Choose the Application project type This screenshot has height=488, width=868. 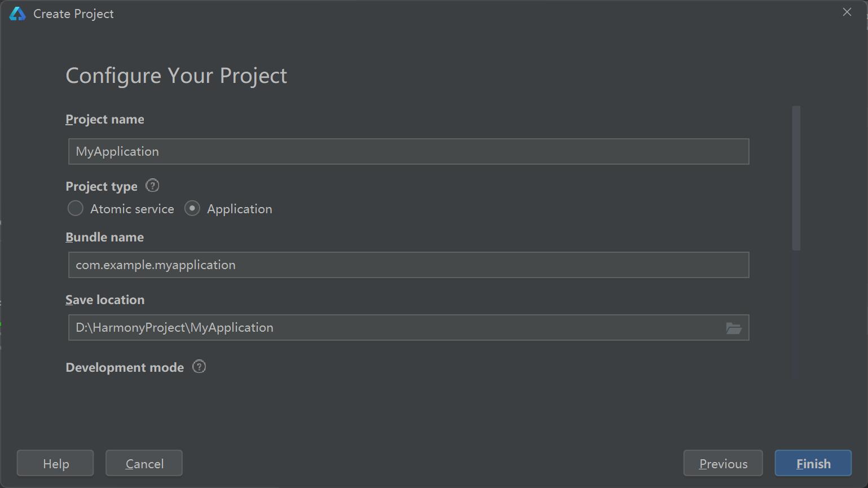[192, 209]
